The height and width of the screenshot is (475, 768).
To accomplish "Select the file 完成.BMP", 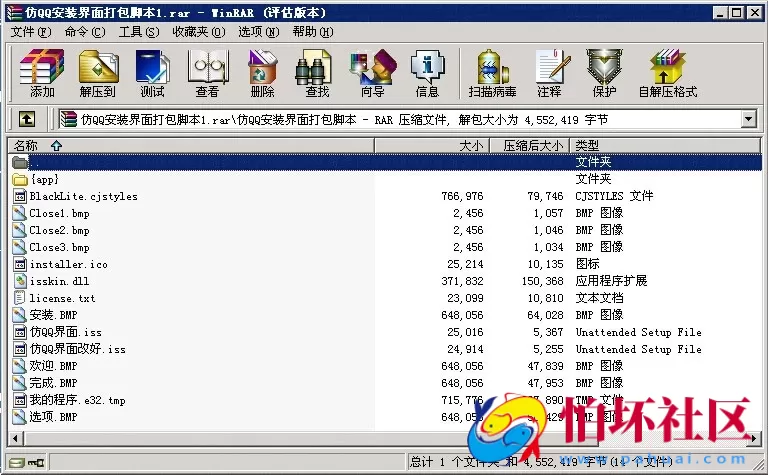I will [53, 383].
